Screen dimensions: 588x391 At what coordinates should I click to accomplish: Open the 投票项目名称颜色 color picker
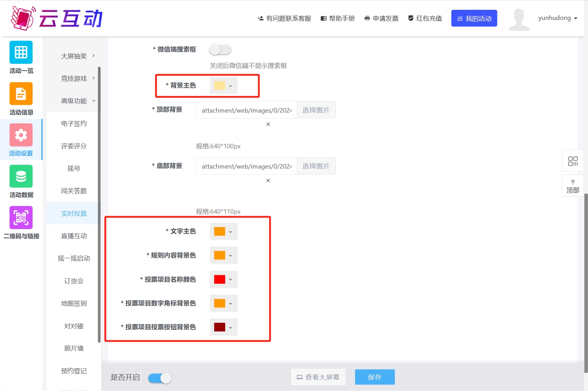224,279
